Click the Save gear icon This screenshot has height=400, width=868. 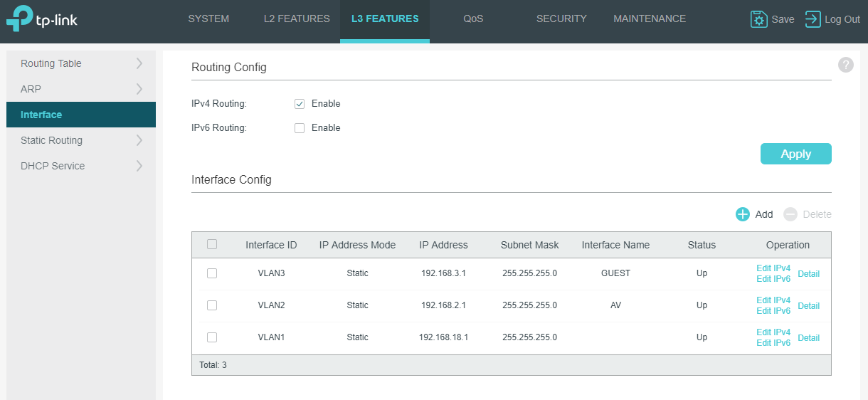coord(759,19)
